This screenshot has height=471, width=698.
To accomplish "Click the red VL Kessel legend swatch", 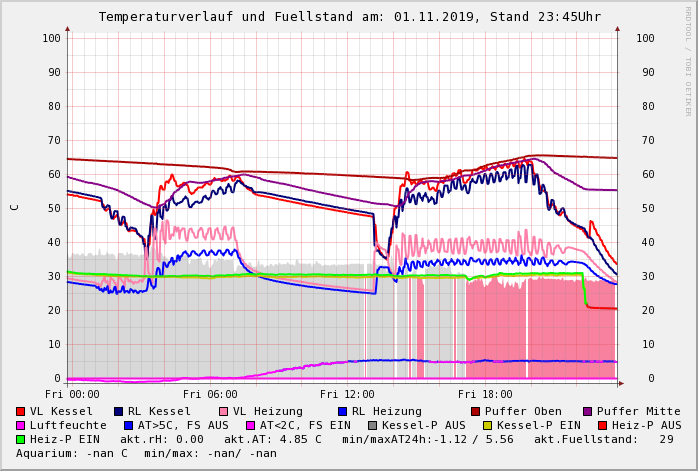I will [x=21, y=411].
